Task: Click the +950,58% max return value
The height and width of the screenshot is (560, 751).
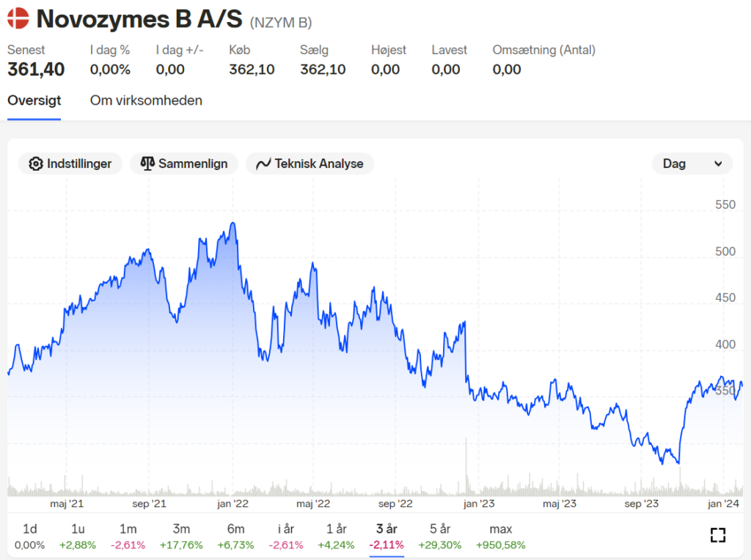Action: [500, 545]
